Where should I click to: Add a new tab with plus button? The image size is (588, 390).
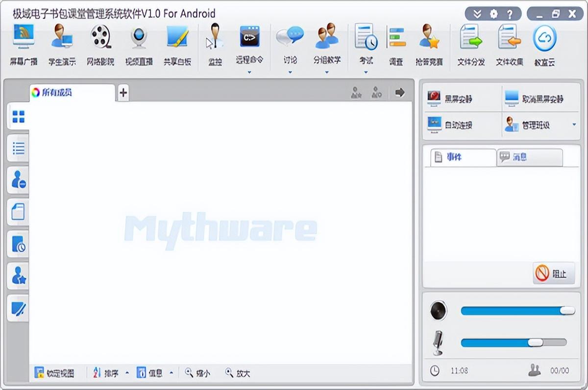click(x=123, y=92)
